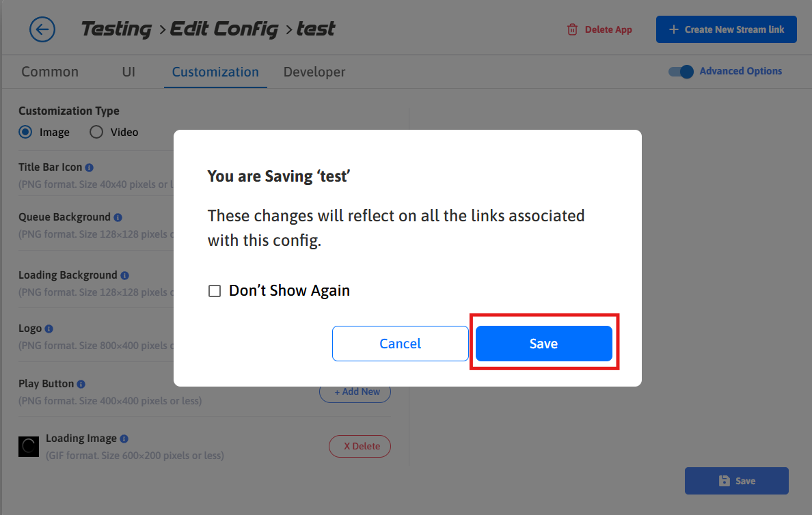Cancel the save dialog

point(401,344)
